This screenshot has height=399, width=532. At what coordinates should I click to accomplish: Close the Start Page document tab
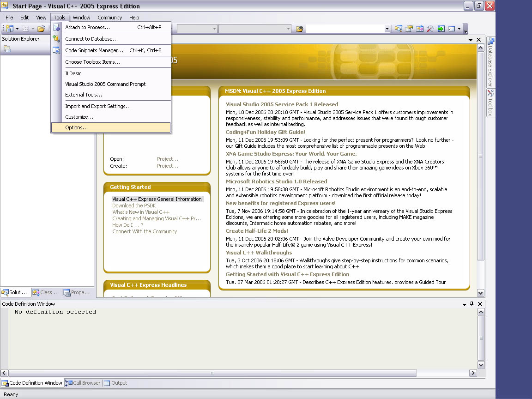479,40
